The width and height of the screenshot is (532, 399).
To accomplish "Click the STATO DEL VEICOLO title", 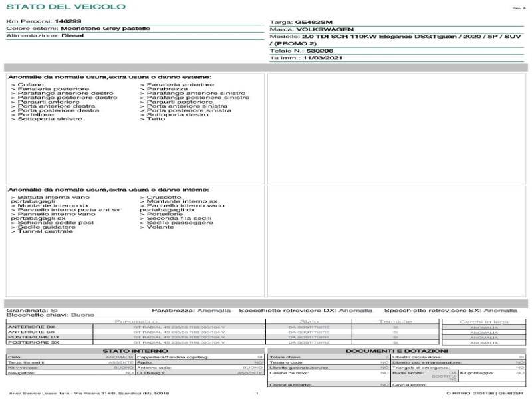I will pos(65,7).
